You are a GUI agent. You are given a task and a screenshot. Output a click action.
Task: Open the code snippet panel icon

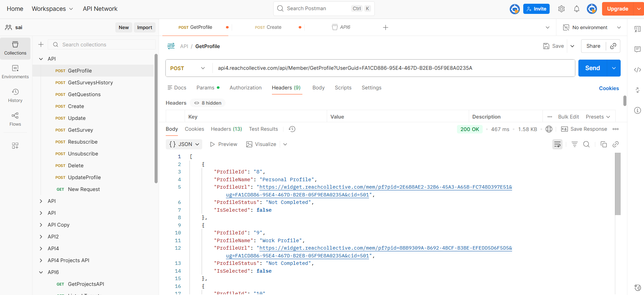click(x=637, y=70)
